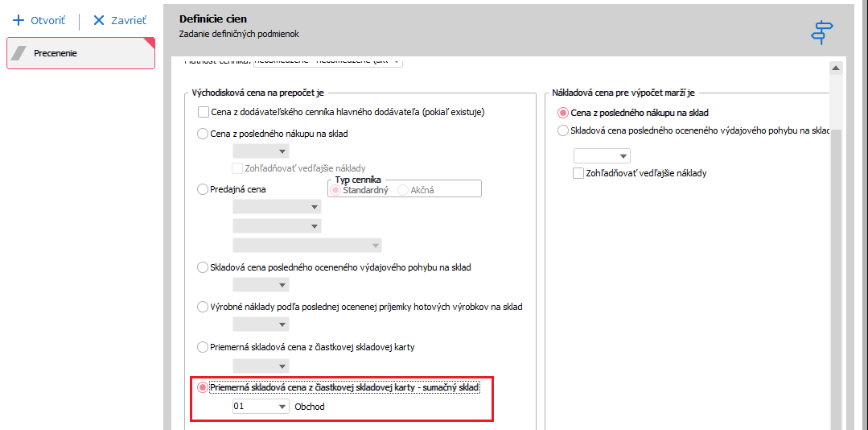Screen dimensions: 868x430
Task: Choose Výrobné náklady podľa poslednej príjemky option
Action: pyautogui.click(x=203, y=307)
